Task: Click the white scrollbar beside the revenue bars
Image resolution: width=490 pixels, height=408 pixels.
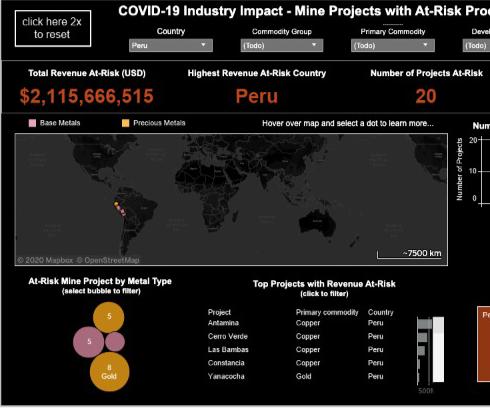Action: coord(438,349)
